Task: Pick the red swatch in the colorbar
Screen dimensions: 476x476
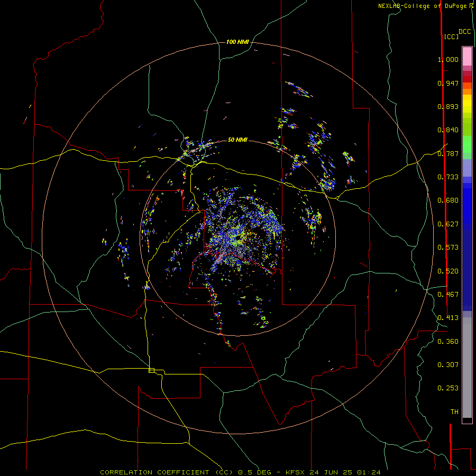Action: pos(467,79)
